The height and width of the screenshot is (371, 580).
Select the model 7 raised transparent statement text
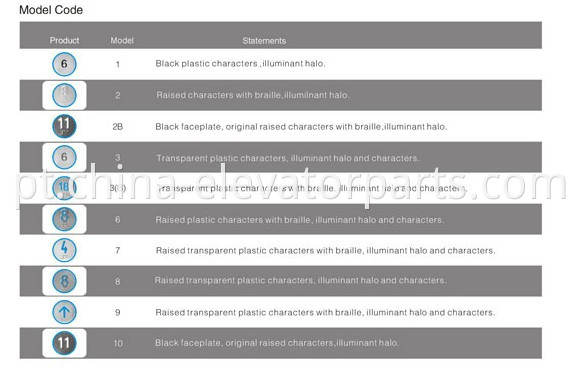[x=325, y=250]
